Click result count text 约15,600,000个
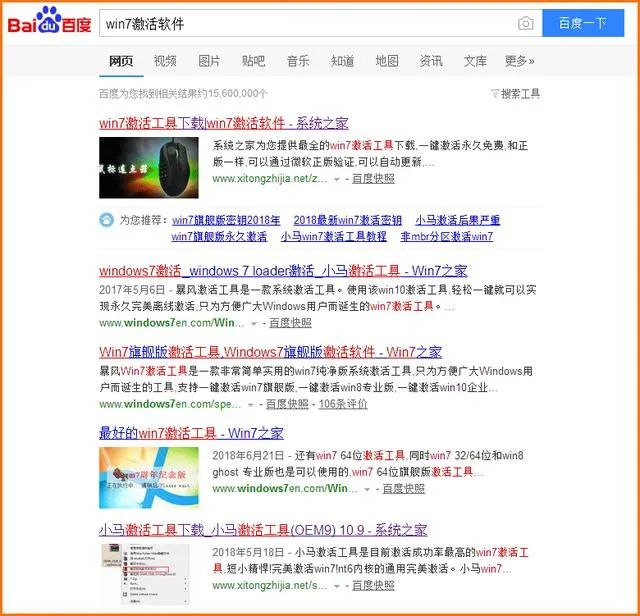This screenshot has width=640, height=616. click(233, 94)
